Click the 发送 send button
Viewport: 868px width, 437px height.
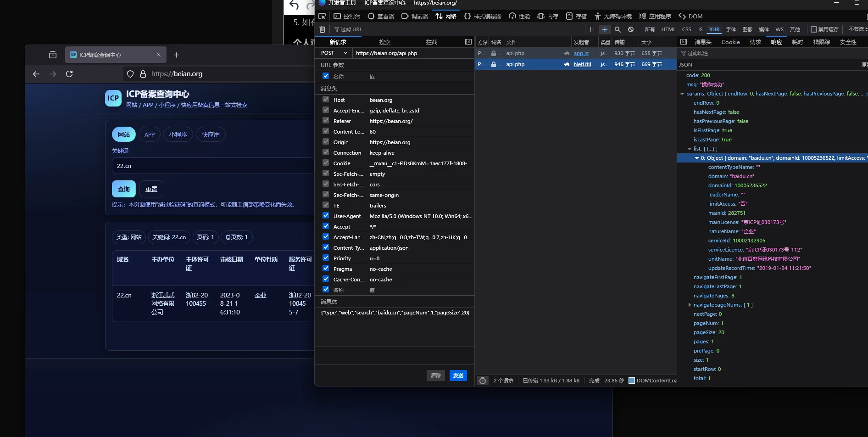point(458,375)
